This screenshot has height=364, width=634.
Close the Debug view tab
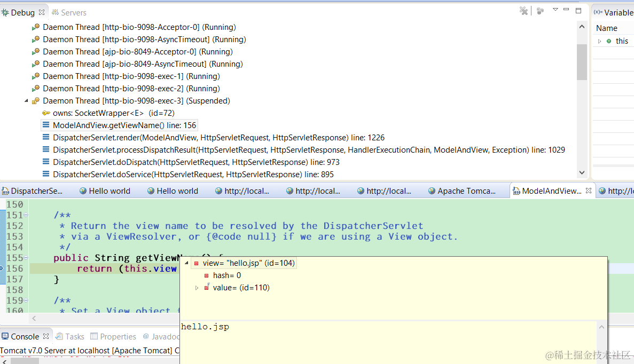[42, 12]
